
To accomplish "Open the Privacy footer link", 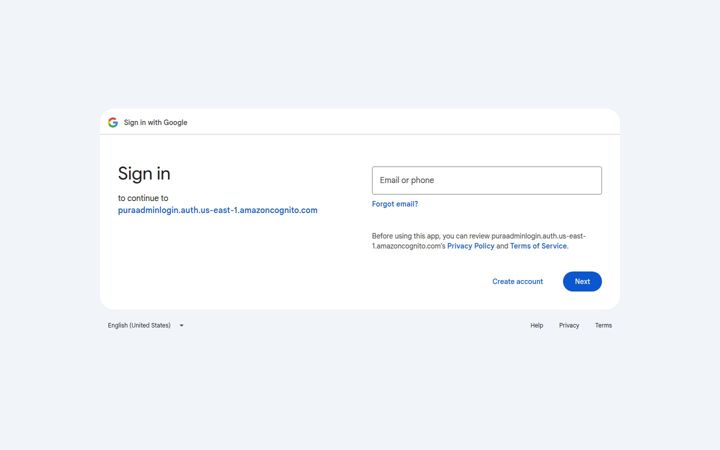I will 569,326.
